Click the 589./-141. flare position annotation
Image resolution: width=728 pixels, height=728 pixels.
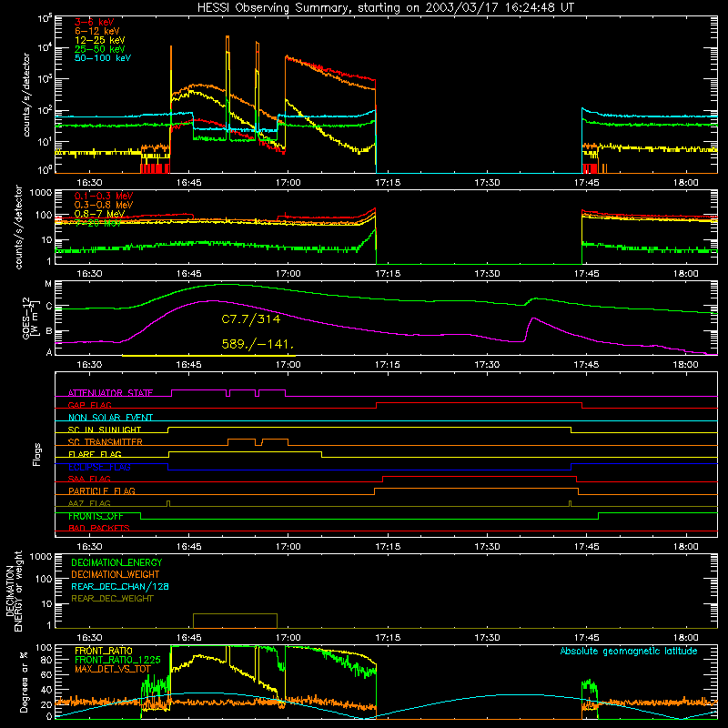click(258, 344)
